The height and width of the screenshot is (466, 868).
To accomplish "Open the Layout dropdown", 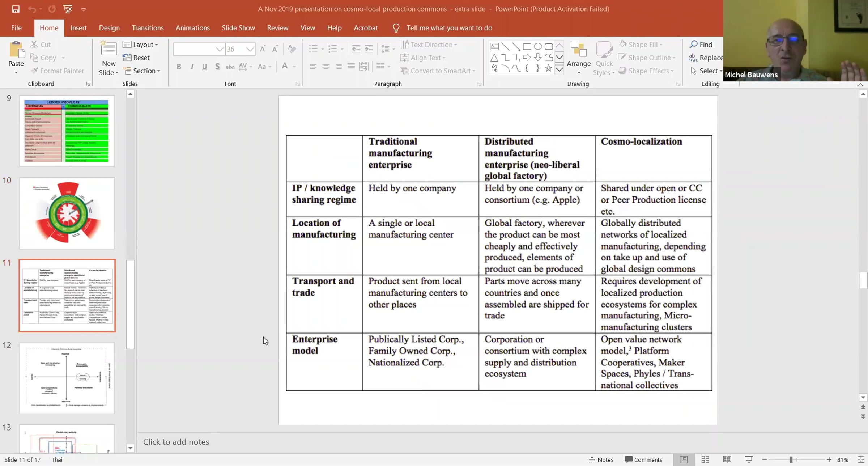I will [141, 45].
